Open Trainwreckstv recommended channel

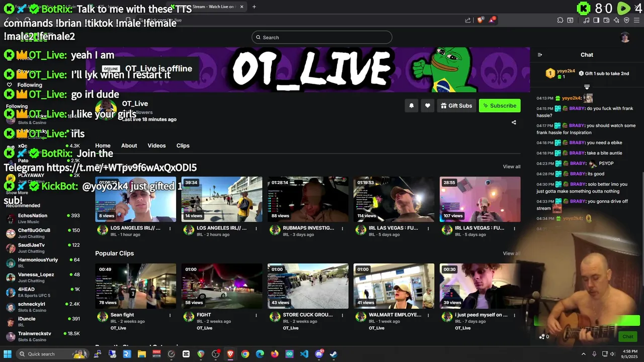pos(43,336)
